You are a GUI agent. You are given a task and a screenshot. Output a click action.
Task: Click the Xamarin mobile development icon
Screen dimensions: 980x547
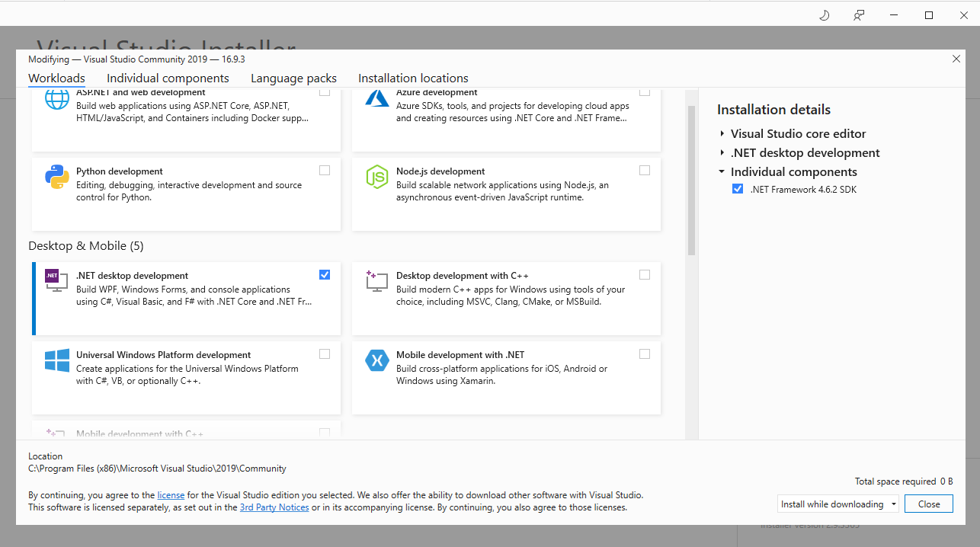click(377, 360)
